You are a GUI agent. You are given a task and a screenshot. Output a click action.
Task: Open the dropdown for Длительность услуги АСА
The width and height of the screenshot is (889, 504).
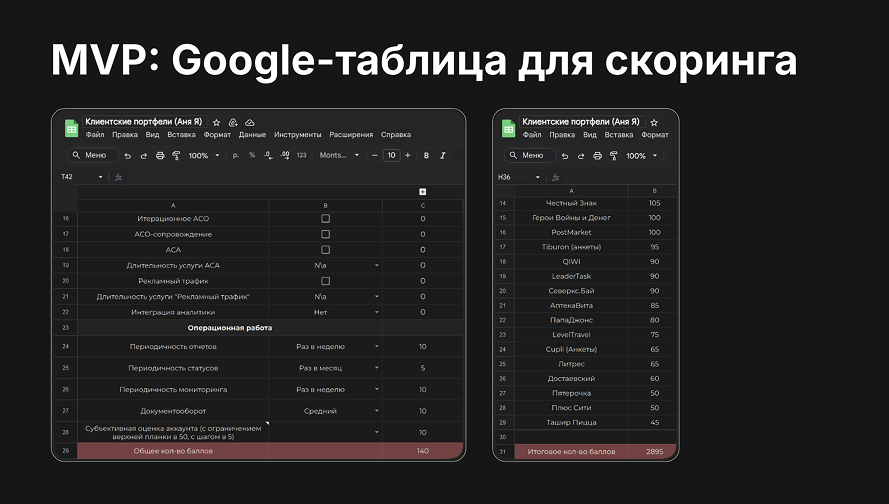pos(376,265)
